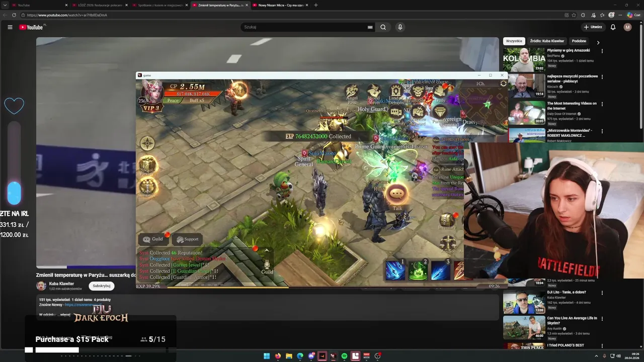Open options for Plyniemy w górę Amazonki video
The image size is (644, 362).
point(602,51)
